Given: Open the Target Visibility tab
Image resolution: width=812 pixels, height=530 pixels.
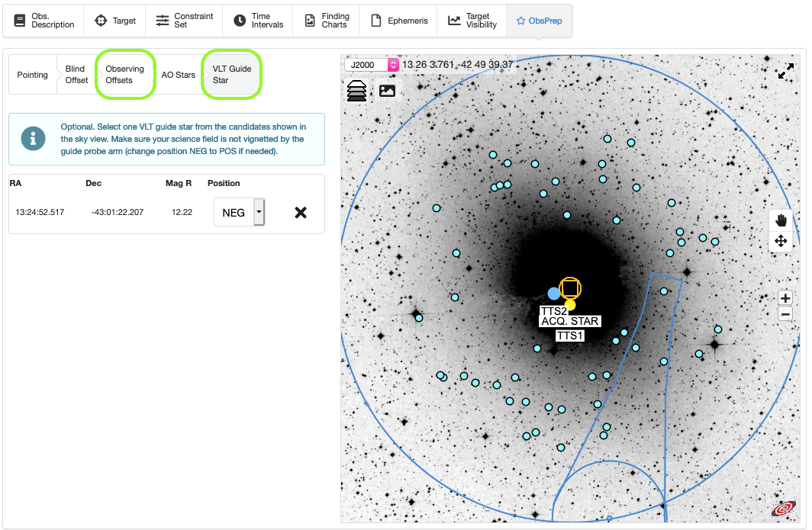Looking at the screenshot, I should tap(472, 21).
